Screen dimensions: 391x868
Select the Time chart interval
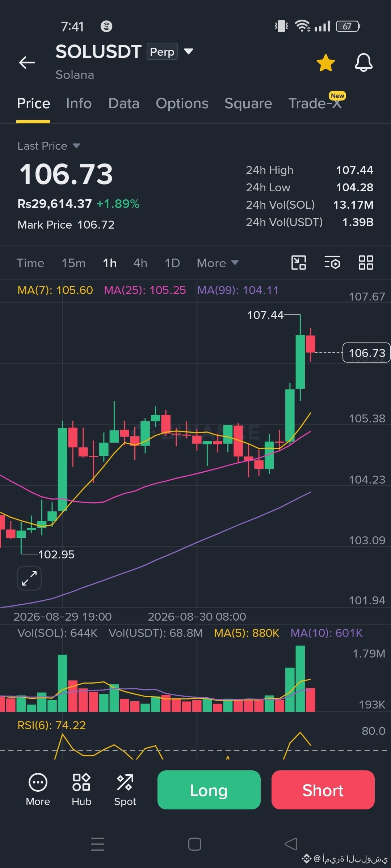point(30,263)
